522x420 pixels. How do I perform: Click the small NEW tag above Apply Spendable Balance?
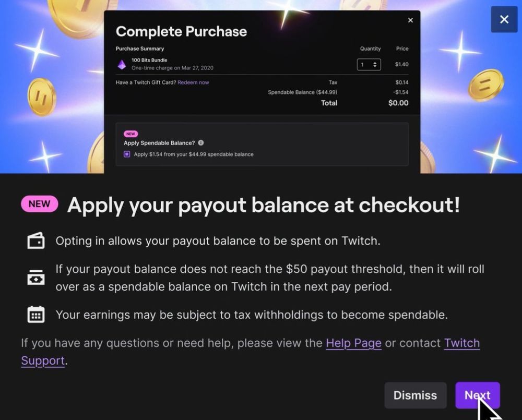pos(131,134)
